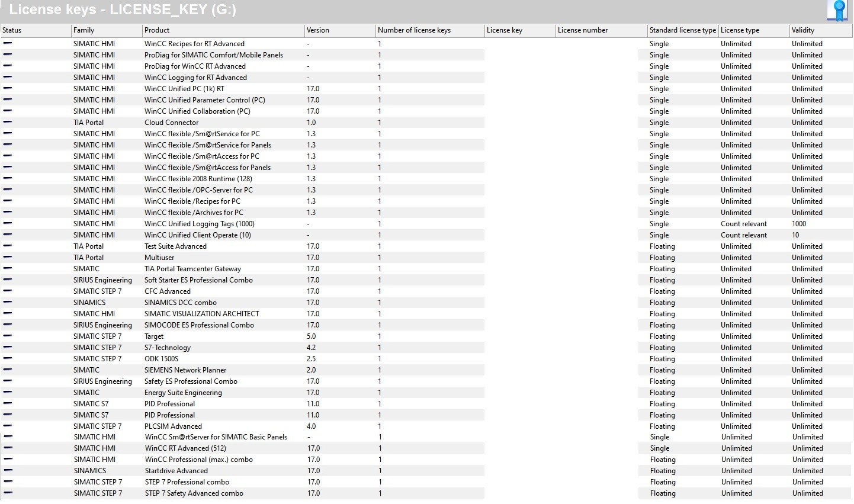
Task: Click the status icon for ODK 1500S
Action: point(8,358)
